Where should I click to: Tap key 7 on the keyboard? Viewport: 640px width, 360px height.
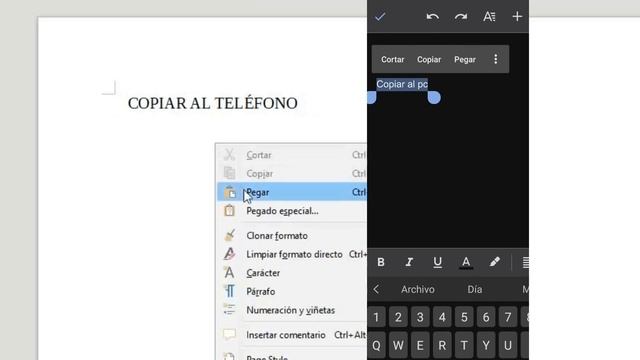pyautogui.click(x=508, y=317)
